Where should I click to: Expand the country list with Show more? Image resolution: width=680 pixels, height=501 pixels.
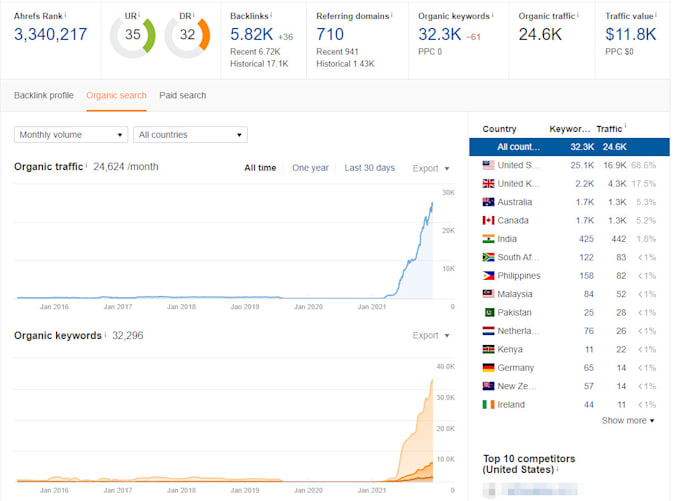628,421
